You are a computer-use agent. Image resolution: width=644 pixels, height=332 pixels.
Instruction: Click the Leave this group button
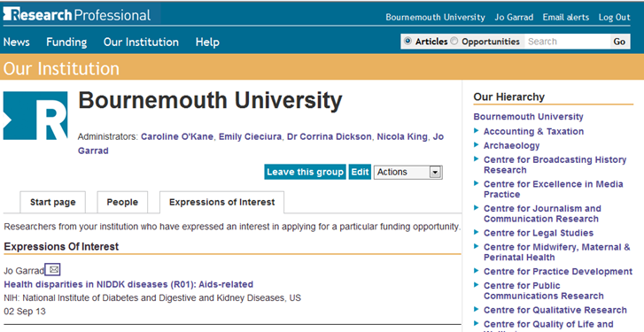pos(305,172)
